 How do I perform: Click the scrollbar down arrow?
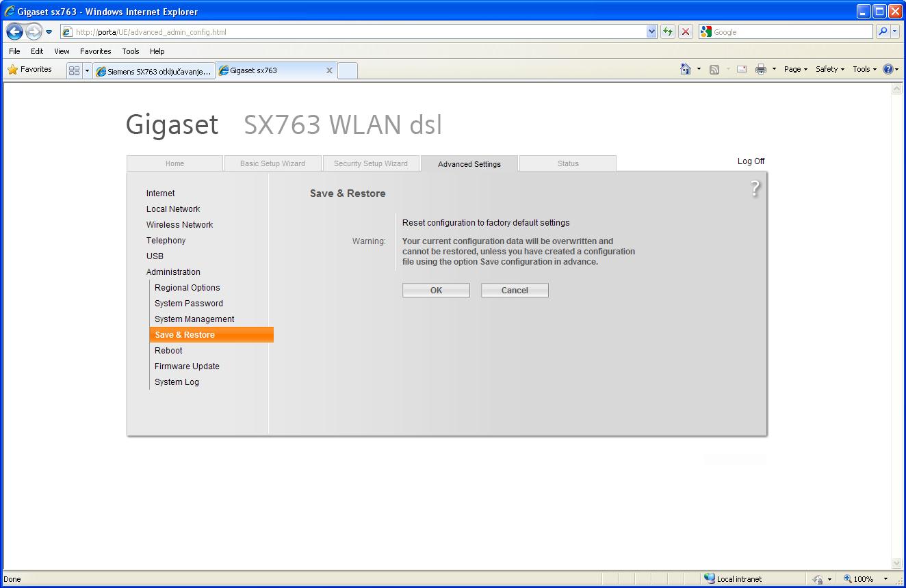pyautogui.click(x=897, y=563)
